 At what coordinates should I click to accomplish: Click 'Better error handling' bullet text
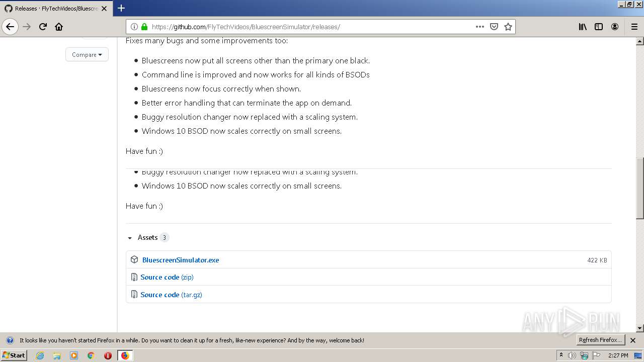click(247, 103)
